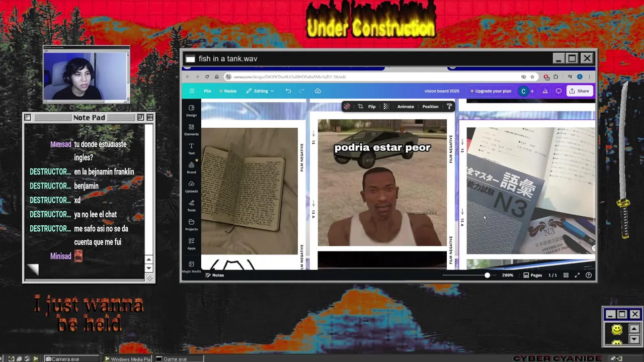The height and width of the screenshot is (362, 644).
Task: Click the copy style paint roller icon
Action: coord(449,107)
